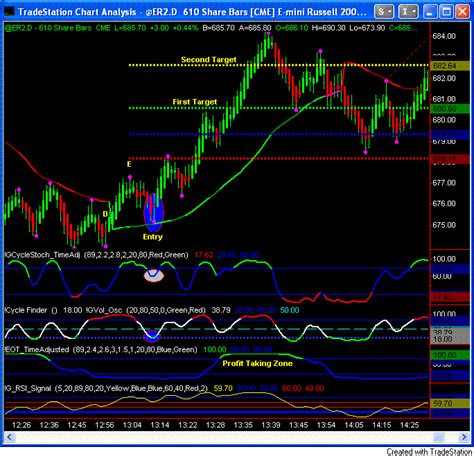Click the TradeStation chart window icon
Screen dimensions: 474x456
[x=9, y=12]
